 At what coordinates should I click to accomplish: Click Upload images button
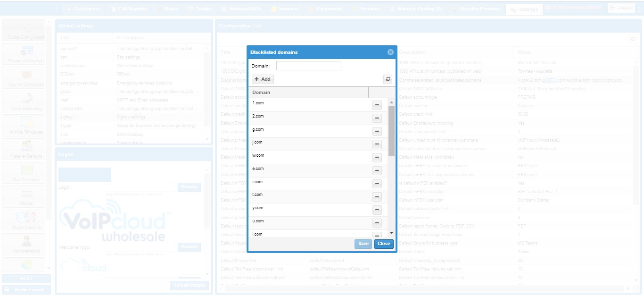tap(189, 285)
